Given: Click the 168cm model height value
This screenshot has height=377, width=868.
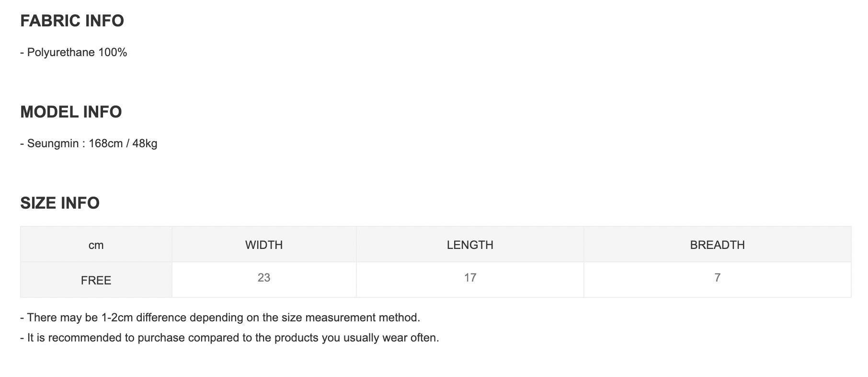Looking at the screenshot, I should coord(105,143).
